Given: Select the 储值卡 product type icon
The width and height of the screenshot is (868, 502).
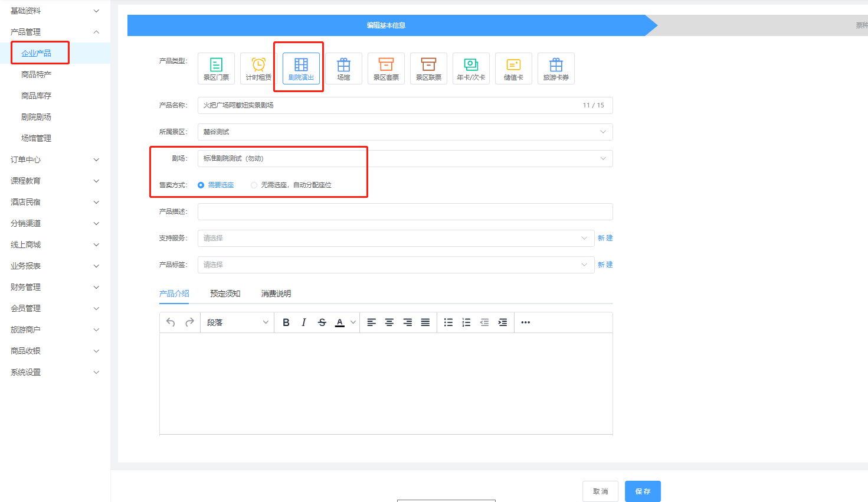Looking at the screenshot, I should pyautogui.click(x=513, y=69).
